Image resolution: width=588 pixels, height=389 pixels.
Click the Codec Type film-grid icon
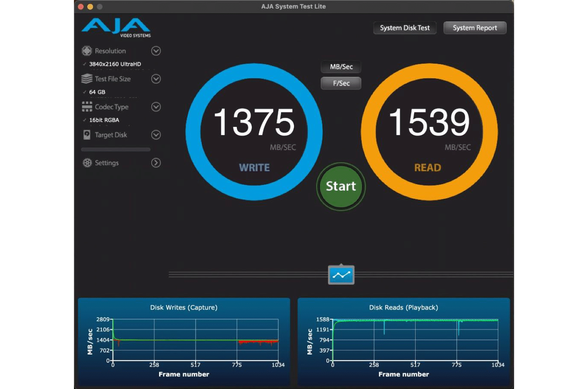click(87, 107)
